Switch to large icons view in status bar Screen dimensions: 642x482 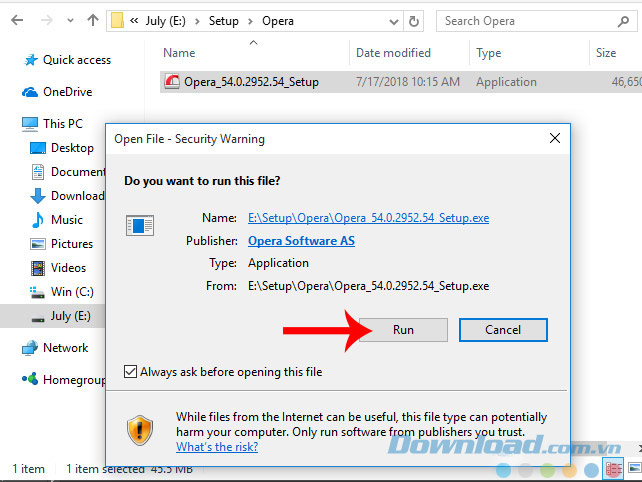[635, 468]
